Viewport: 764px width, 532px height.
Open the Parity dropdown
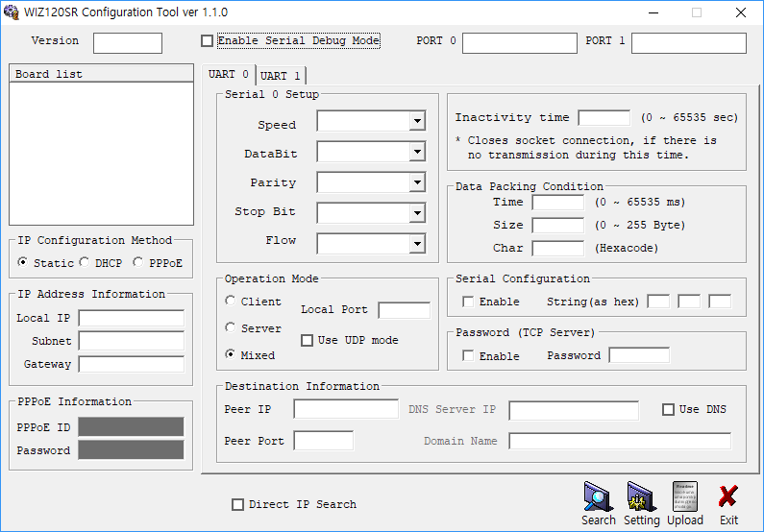tap(417, 182)
